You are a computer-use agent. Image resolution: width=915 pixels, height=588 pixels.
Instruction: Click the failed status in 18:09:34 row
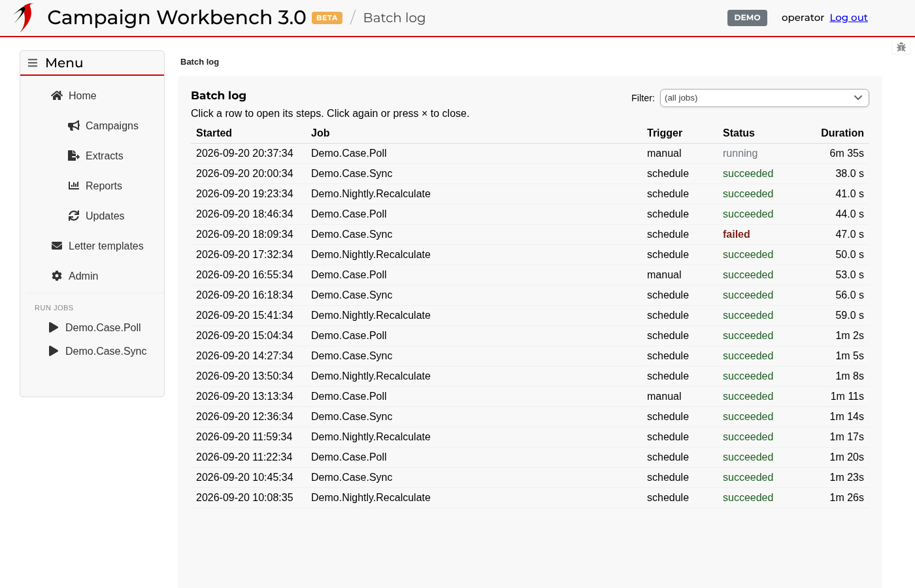tap(736, 235)
